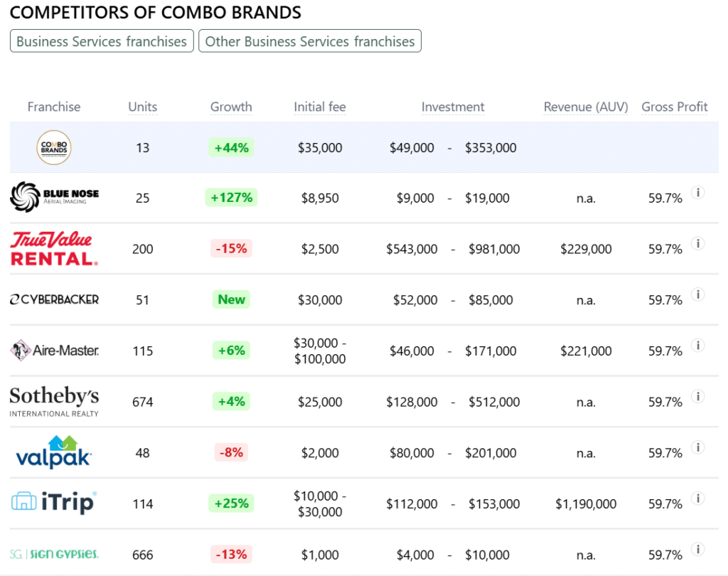Sort by Gross Profit column header
The image size is (728, 576).
tap(675, 107)
